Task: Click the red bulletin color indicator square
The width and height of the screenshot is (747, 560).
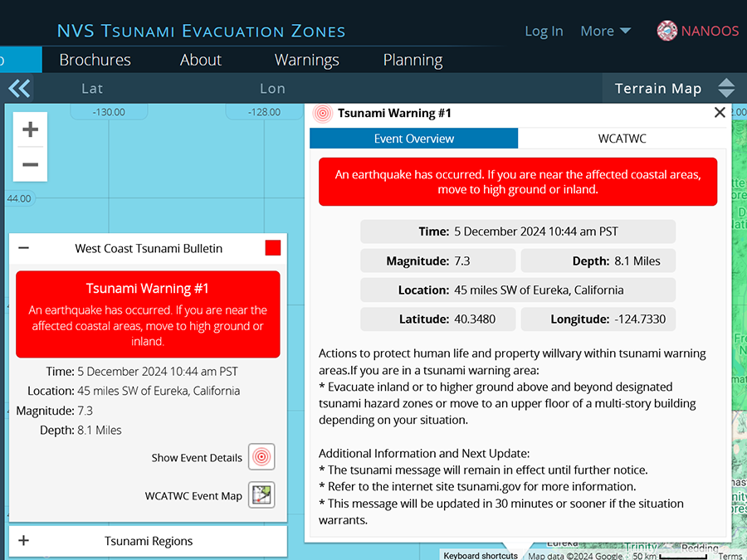Action: click(x=272, y=248)
